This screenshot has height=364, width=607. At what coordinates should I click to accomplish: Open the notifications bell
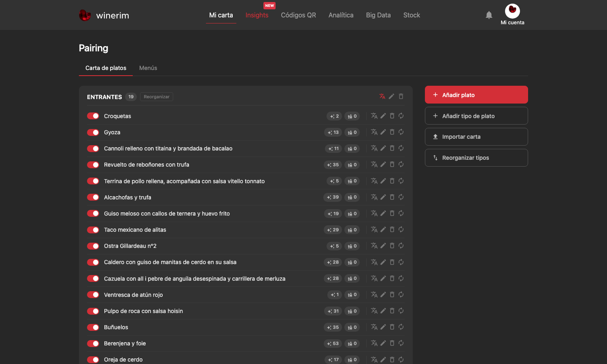click(x=489, y=15)
